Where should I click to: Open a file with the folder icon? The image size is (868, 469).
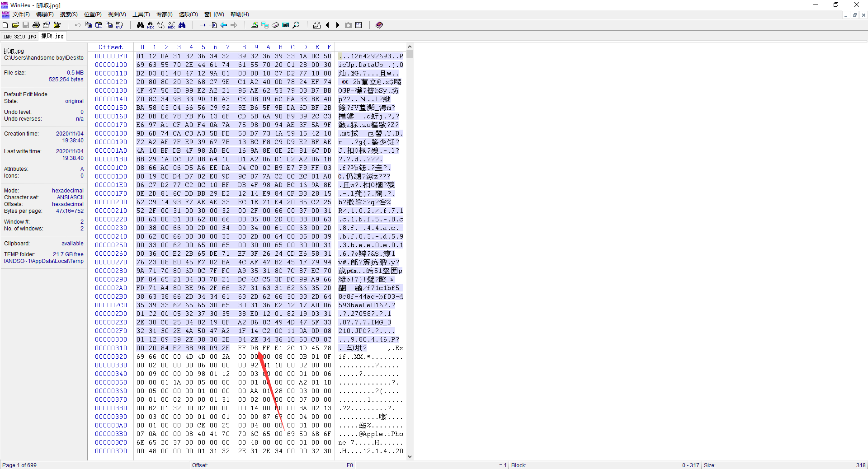pyautogui.click(x=15, y=25)
